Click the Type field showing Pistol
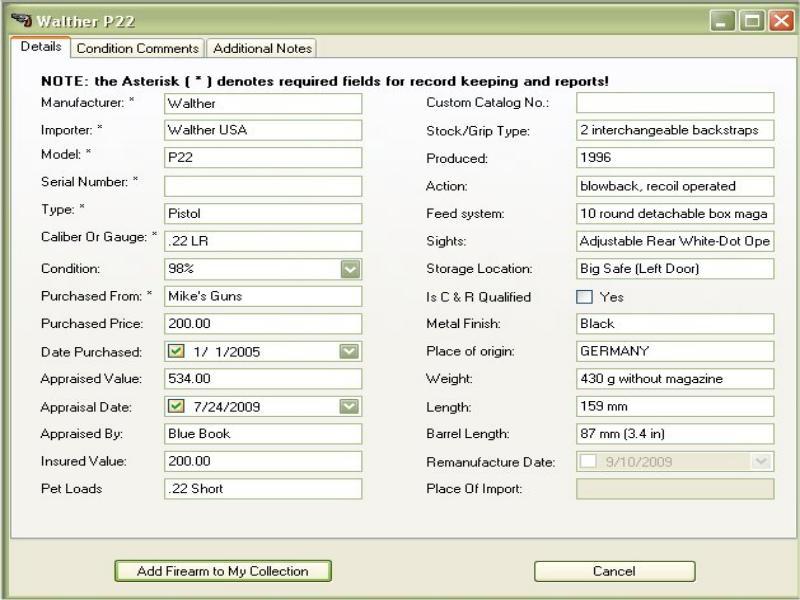Image resolution: width=800 pixels, height=600 pixels. click(x=263, y=213)
